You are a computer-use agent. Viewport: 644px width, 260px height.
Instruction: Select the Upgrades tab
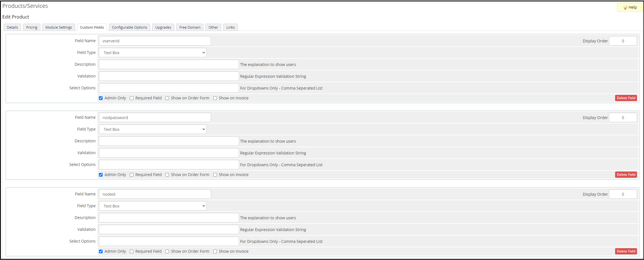(163, 28)
